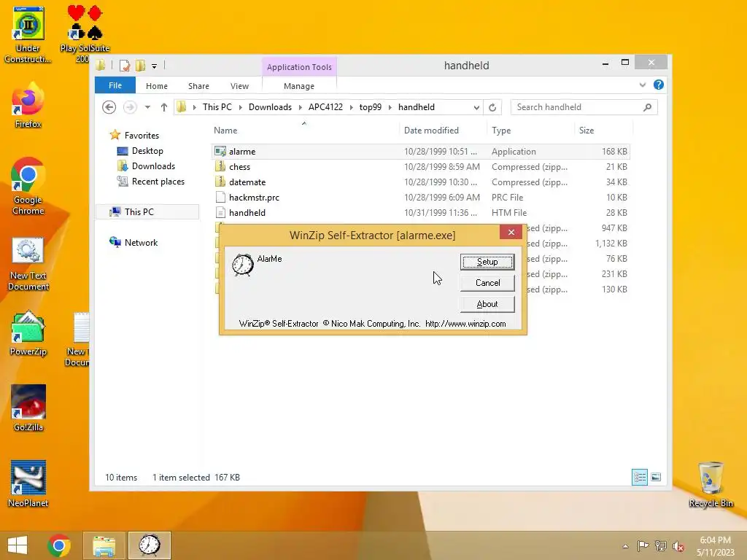747x560 pixels.
Task: Select the chess zipped folder
Action: click(421, 167)
